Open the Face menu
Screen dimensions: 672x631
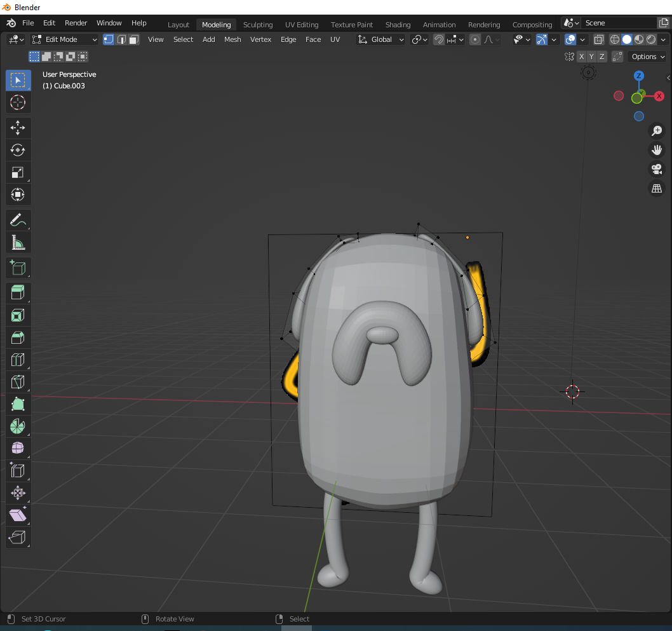point(313,39)
